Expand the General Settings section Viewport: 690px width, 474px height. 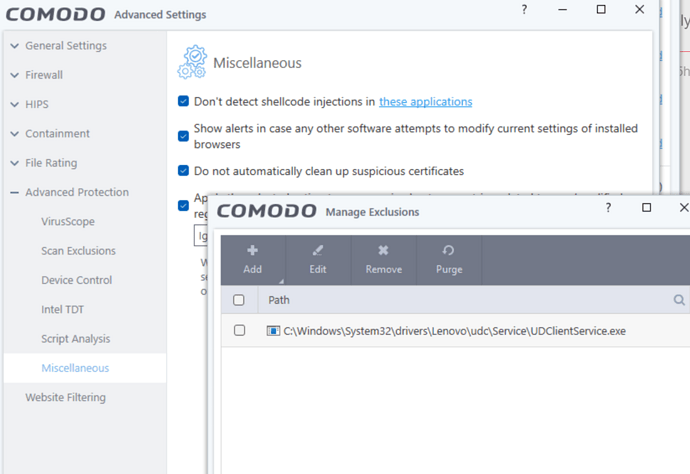click(x=66, y=46)
